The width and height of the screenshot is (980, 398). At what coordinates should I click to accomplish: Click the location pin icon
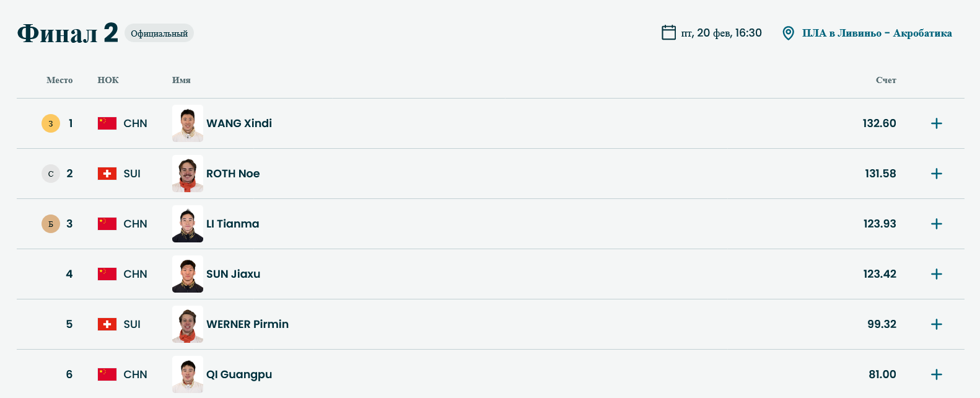pos(788,33)
